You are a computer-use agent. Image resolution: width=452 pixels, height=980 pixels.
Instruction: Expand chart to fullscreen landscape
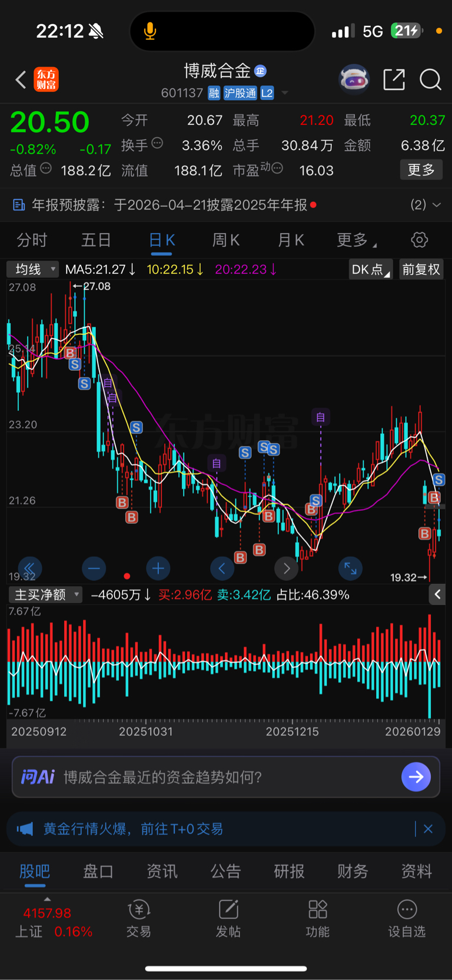click(350, 568)
